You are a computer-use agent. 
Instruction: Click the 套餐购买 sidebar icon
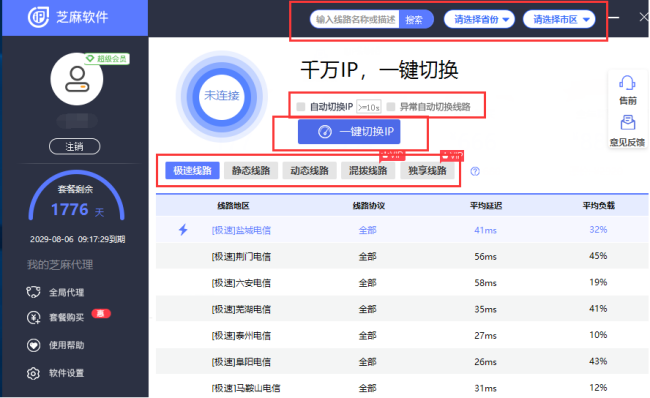point(34,318)
